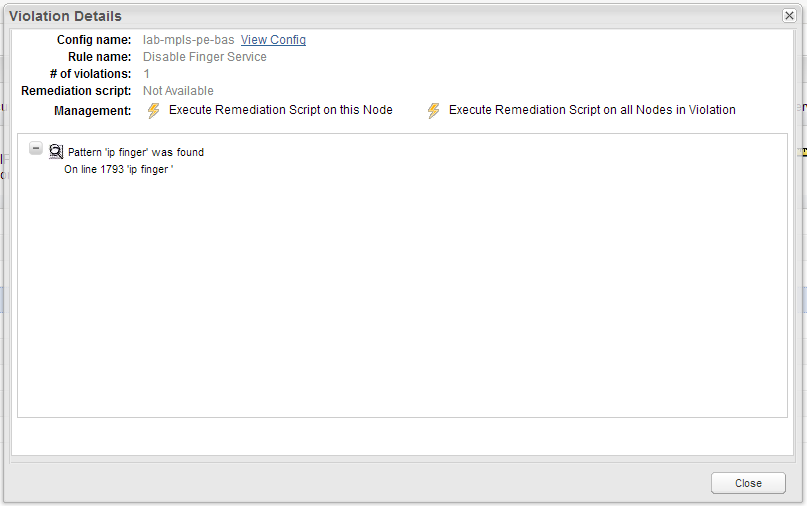807x506 pixels.
Task: Select the 'On line 1793' detail row
Action: point(119,169)
